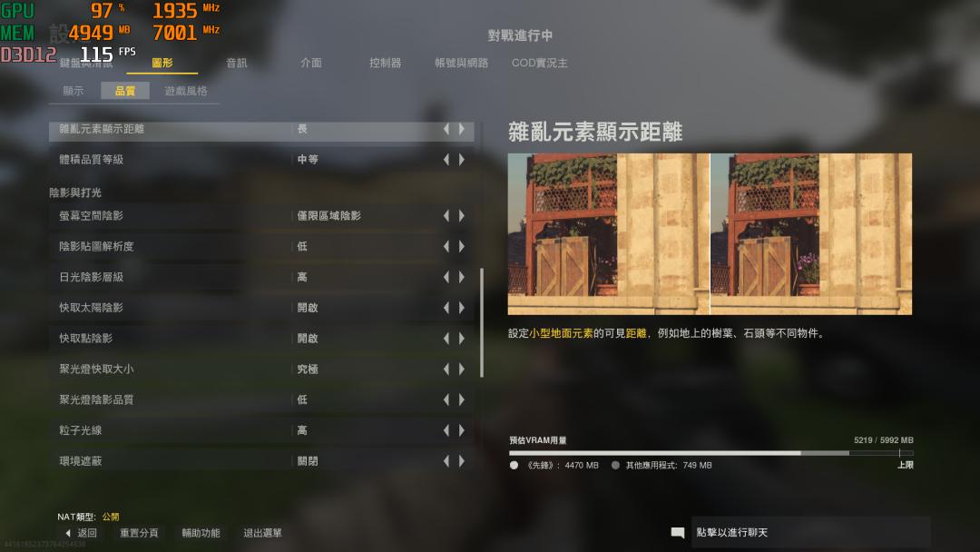Click the chat bubble icon
The image size is (980, 552).
click(x=678, y=533)
